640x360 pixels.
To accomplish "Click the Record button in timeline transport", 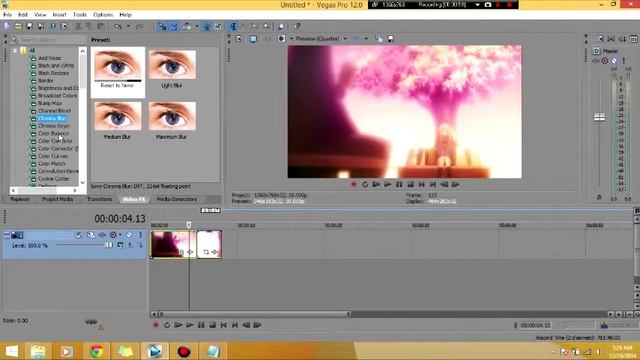I will [x=156, y=325].
